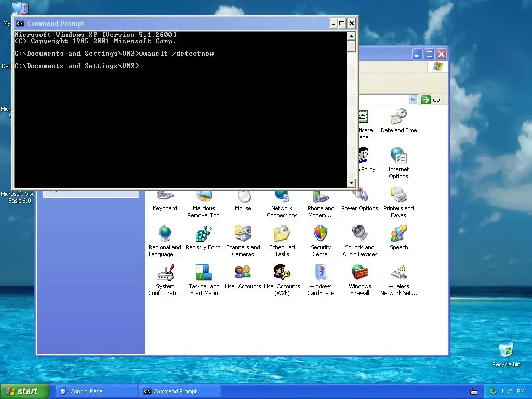Launch the Malicious Removal Tool icon
The image size is (532, 399).
[204, 205]
